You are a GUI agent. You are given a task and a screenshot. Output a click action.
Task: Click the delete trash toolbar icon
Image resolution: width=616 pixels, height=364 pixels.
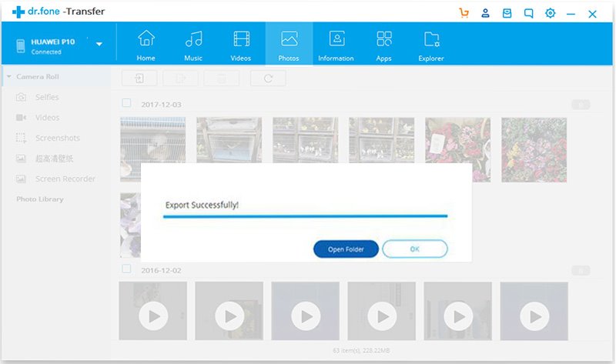pos(222,78)
